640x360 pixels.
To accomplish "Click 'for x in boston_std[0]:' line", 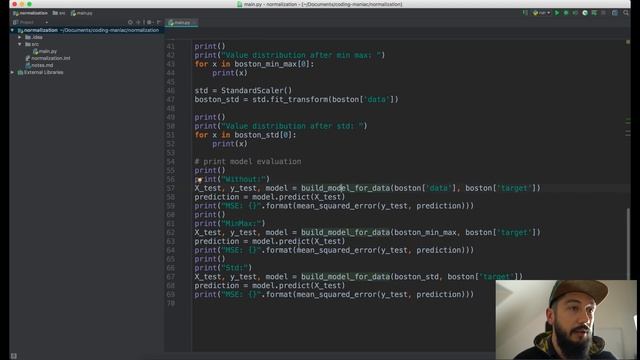I will [x=245, y=135].
